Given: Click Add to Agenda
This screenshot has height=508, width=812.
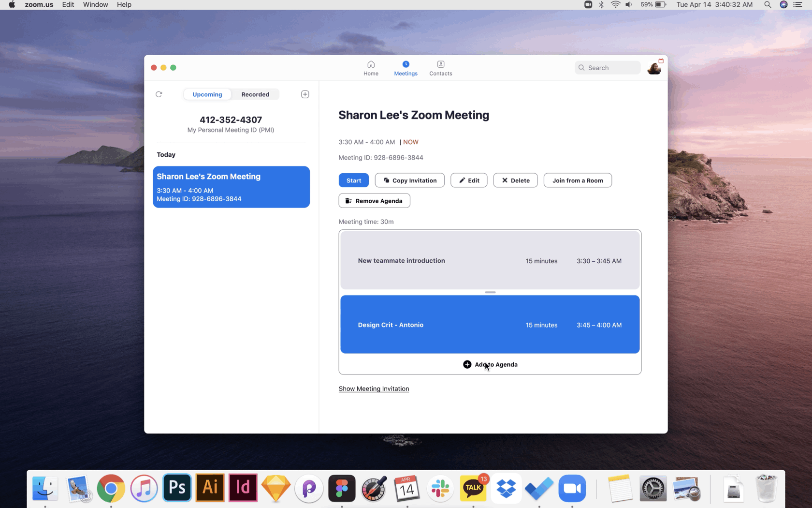Looking at the screenshot, I should (490, 364).
